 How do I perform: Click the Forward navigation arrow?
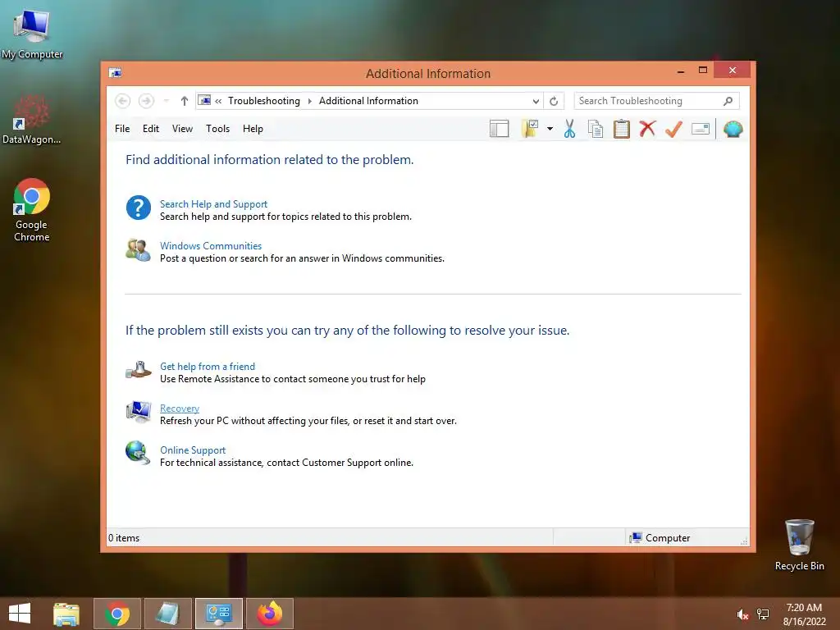click(x=146, y=101)
